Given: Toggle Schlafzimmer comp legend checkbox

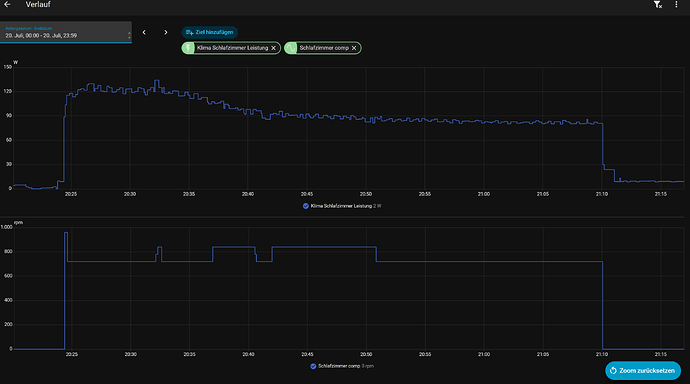Looking at the screenshot, I should coord(313,366).
